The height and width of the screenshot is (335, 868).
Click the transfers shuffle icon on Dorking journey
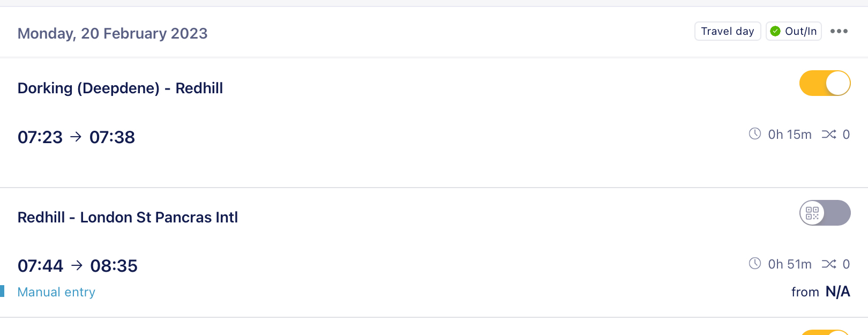click(x=829, y=134)
